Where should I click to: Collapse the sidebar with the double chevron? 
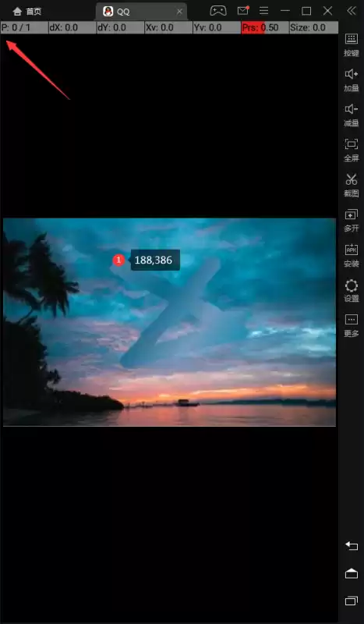coord(352,11)
